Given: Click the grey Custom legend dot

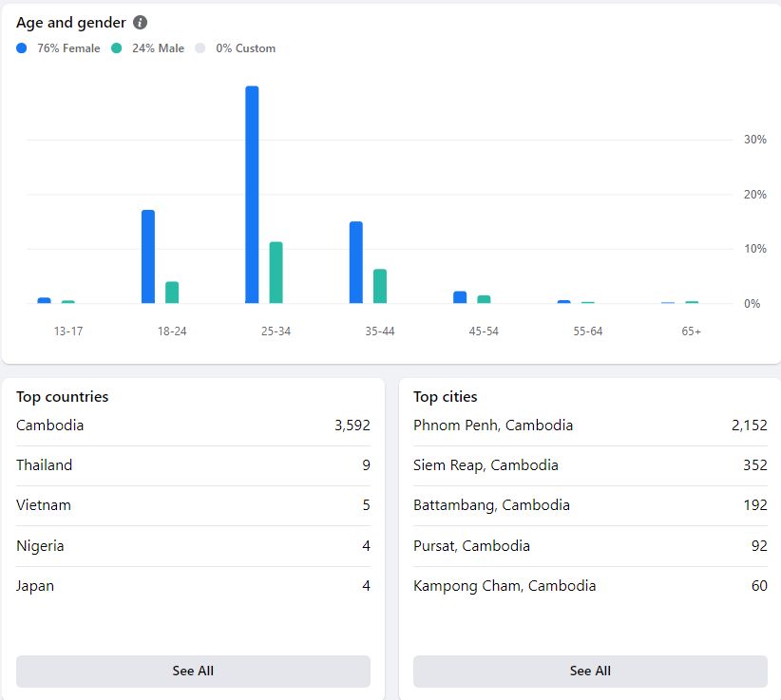Looking at the screenshot, I should point(200,48).
